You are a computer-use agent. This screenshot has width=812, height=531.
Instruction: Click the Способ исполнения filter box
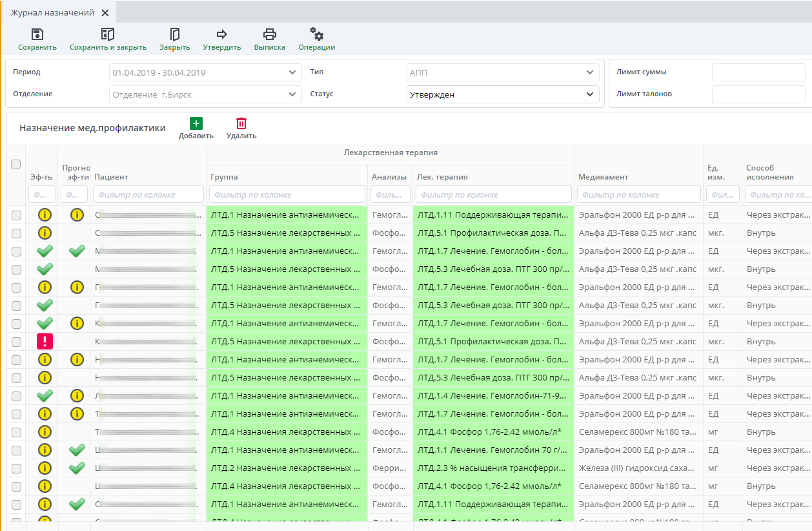click(778, 194)
